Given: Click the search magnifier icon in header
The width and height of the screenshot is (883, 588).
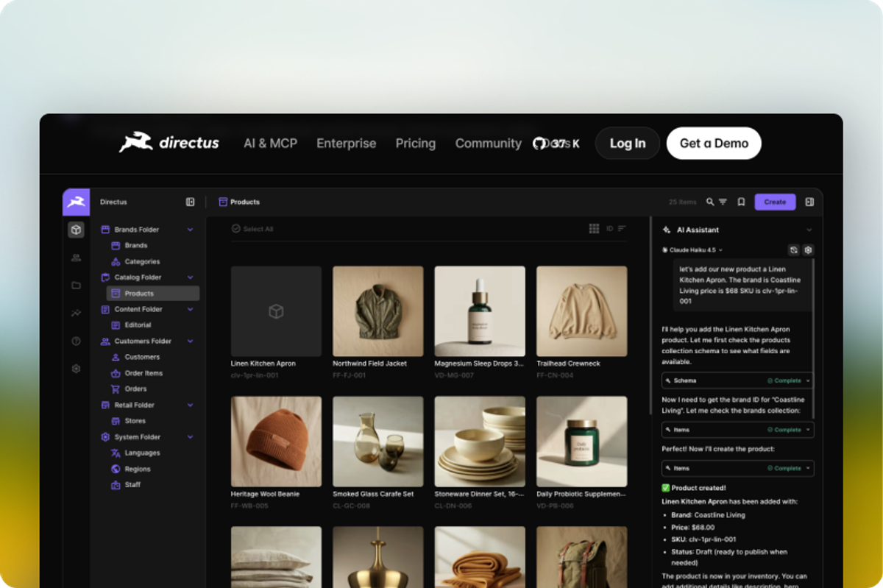Looking at the screenshot, I should tap(710, 202).
